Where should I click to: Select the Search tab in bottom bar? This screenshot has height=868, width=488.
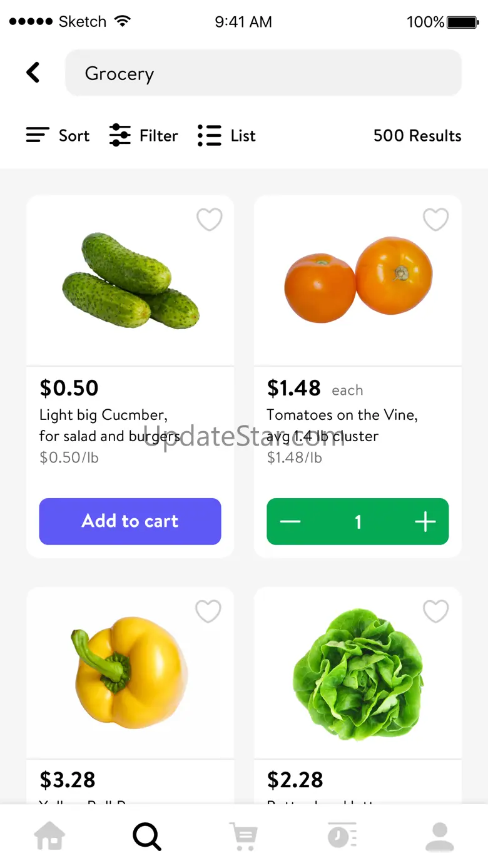147,836
